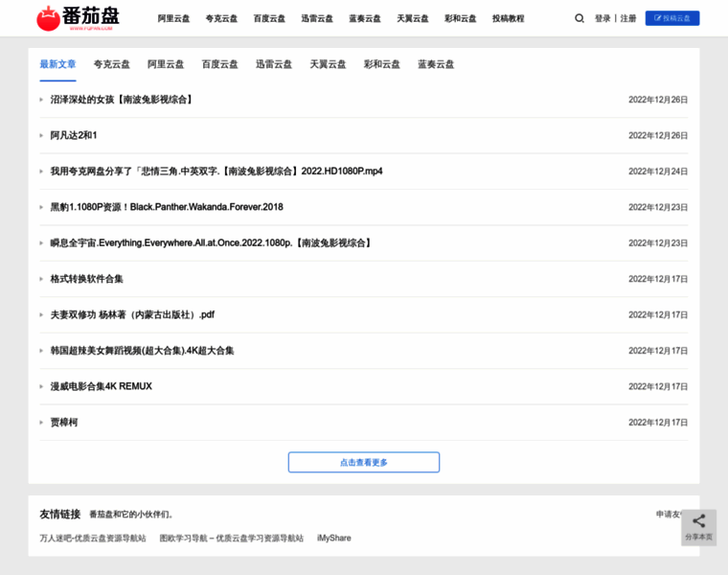This screenshot has height=575, width=728.
Task: Click the 投稿云盘 button
Action: pos(671,18)
